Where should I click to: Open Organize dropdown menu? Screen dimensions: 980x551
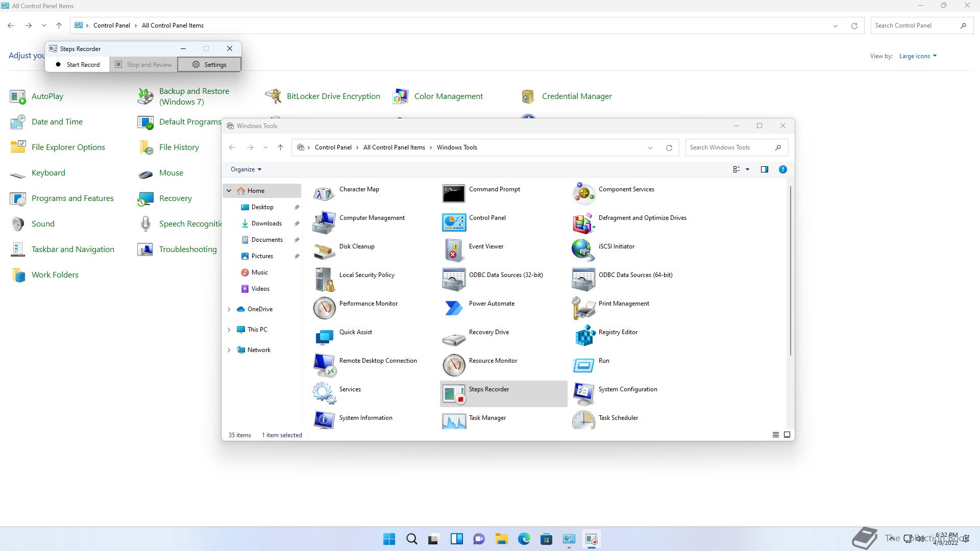(246, 169)
